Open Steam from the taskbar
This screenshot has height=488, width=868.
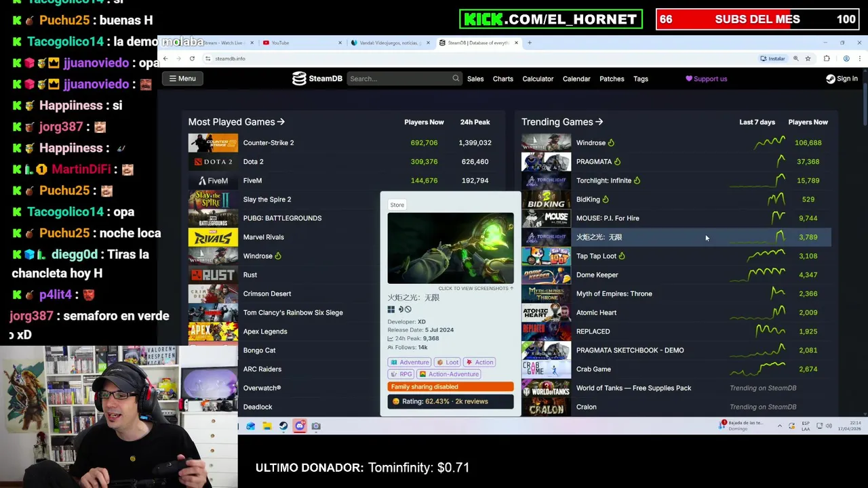click(283, 426)
